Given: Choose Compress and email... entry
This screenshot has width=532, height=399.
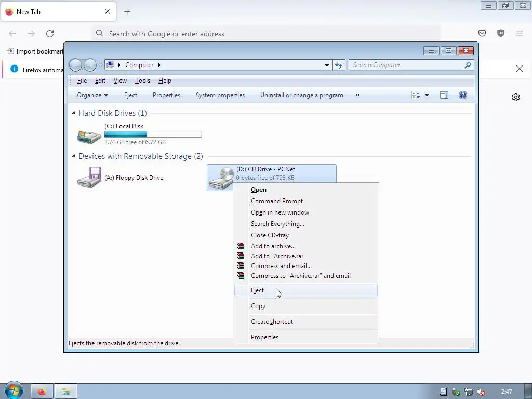Looking at the screenshot, I should point(305,266).
